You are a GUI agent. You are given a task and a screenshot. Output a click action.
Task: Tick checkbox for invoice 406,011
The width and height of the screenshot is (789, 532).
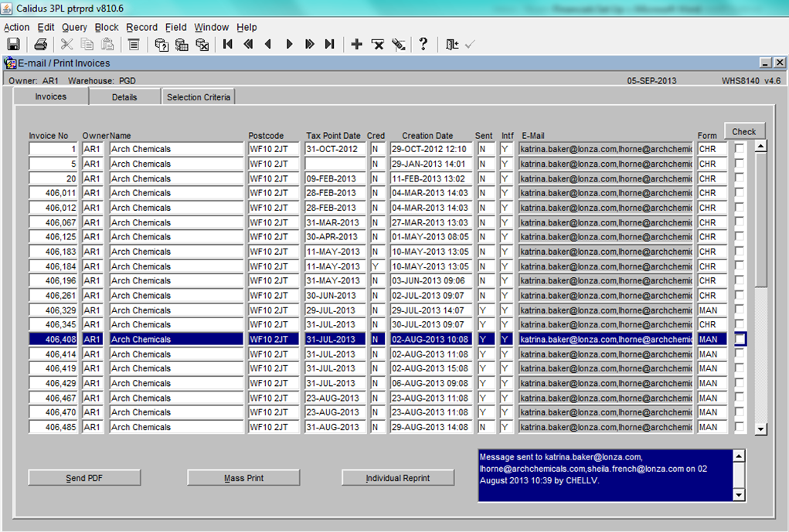click(x=740, y=192)
